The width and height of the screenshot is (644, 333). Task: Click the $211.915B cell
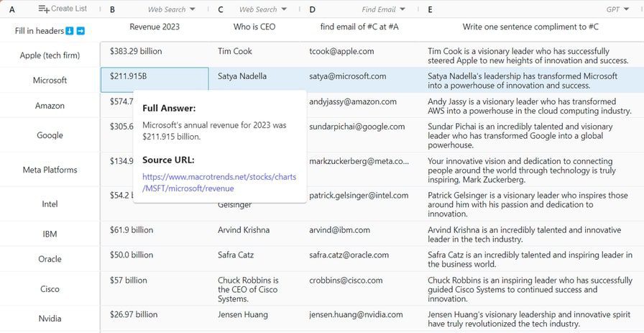155,80
